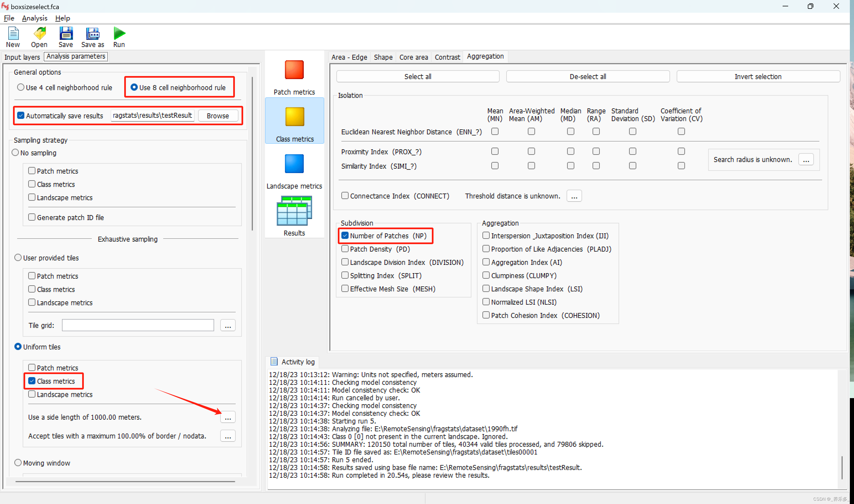Viewport: 854px width, 504px height.
Task: Open the Results table icon
Action: pyautogui.click(x=294, y=211)
